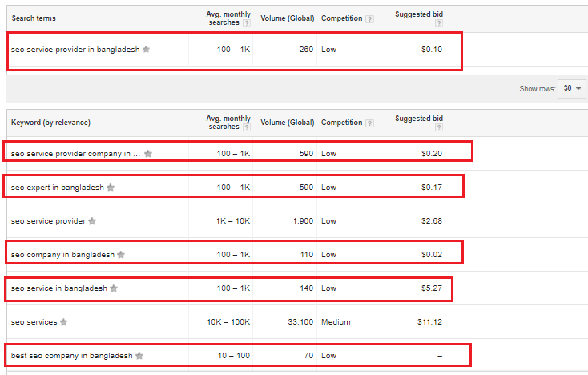The height and width of the screenshot is (375, 588).
Task: Click Volume (Global) header in Keyword table
Action: (x=288, y=123)
